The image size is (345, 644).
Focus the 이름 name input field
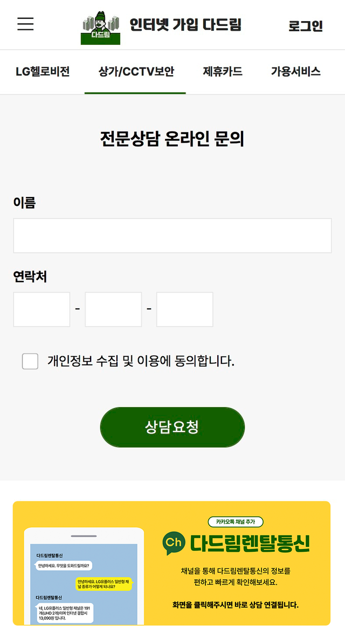[172, 235]
